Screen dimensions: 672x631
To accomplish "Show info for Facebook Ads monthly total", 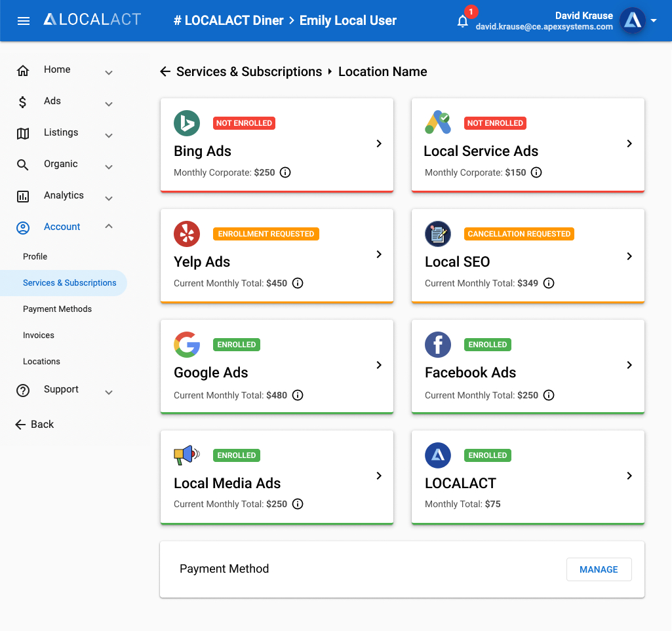I will 549,395.
